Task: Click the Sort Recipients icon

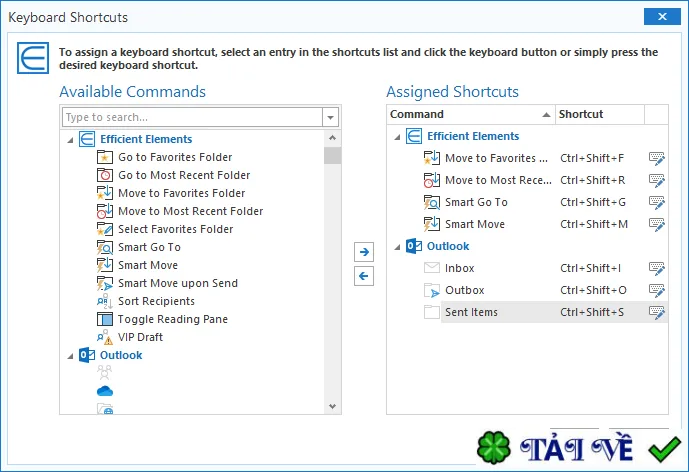Action: (105, 301)
